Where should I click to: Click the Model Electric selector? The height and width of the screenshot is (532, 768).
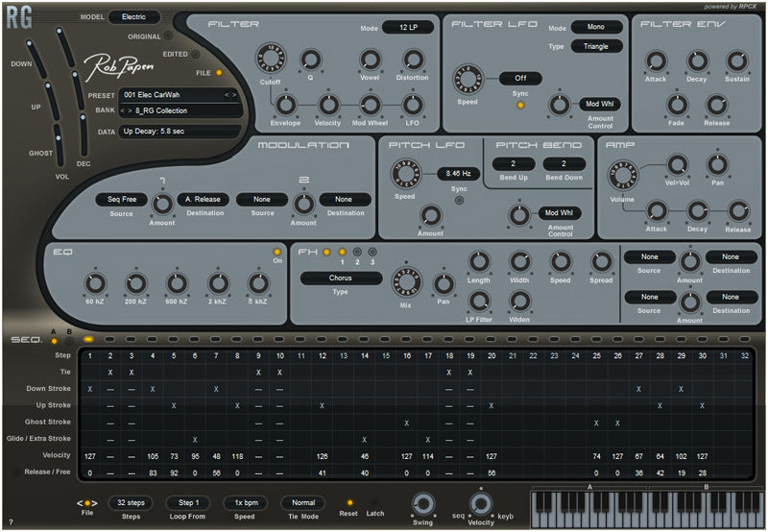point(133,17)
